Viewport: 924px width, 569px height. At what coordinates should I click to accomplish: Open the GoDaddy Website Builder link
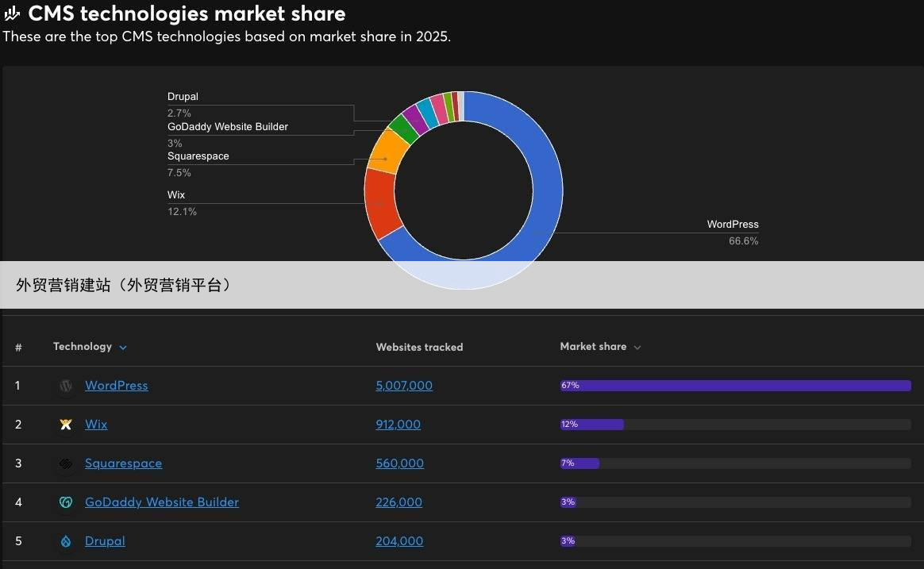[x=162, y=502]
